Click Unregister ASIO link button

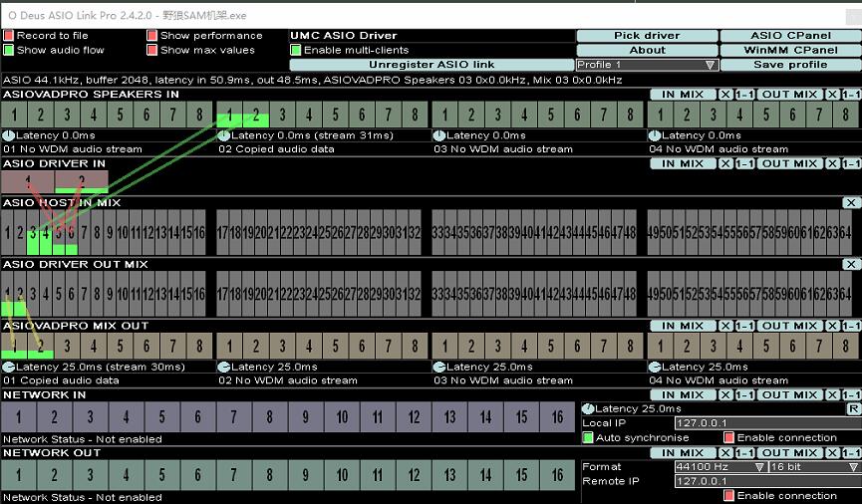(x=431, y=65)
